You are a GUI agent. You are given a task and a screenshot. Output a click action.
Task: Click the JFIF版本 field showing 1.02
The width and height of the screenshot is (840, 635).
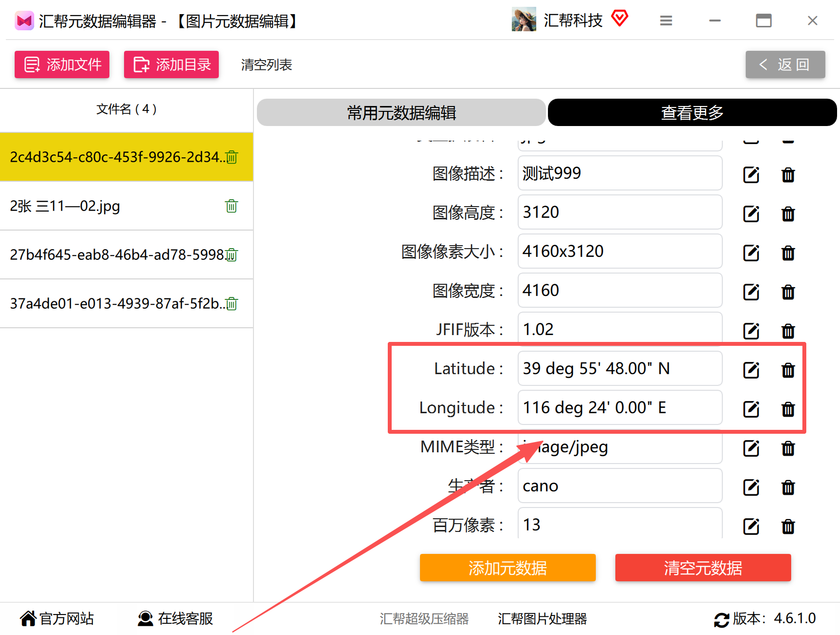620,329
